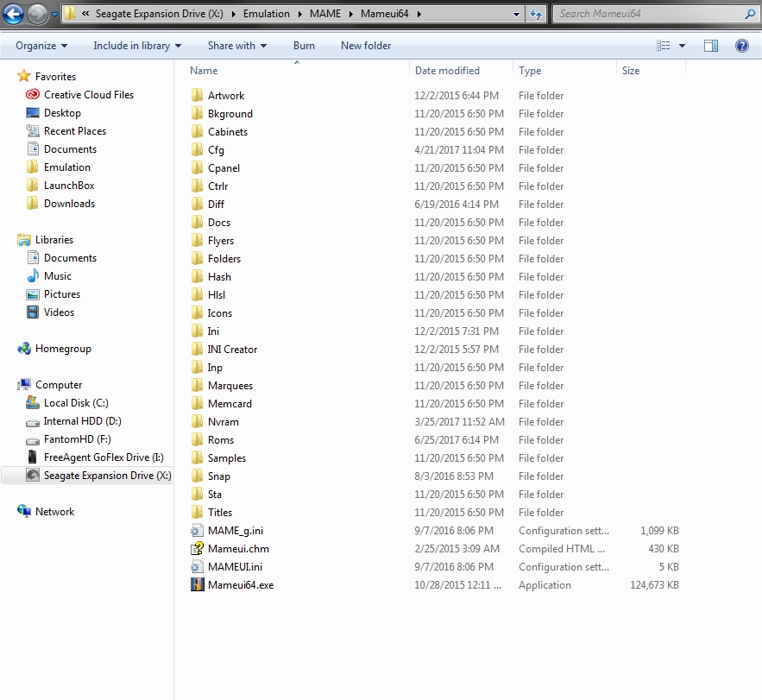Viewport: 762px width, 700px height.
Task: Toggle the preview pane icon
Action: (711, 46)
